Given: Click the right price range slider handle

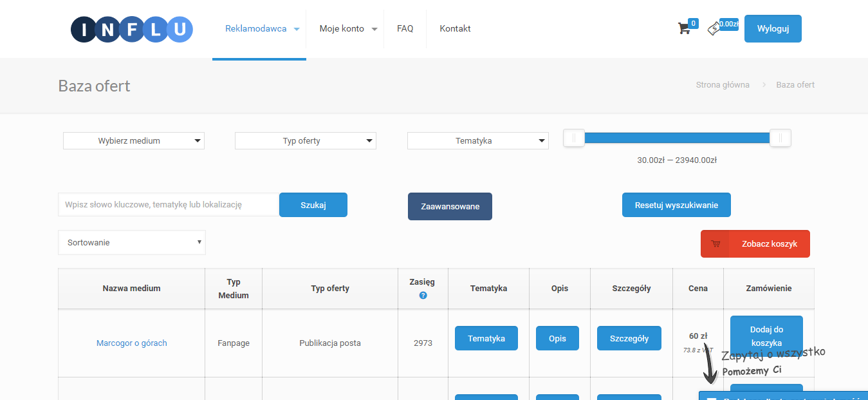Looking at the screenshot, I should pos(780,138).
